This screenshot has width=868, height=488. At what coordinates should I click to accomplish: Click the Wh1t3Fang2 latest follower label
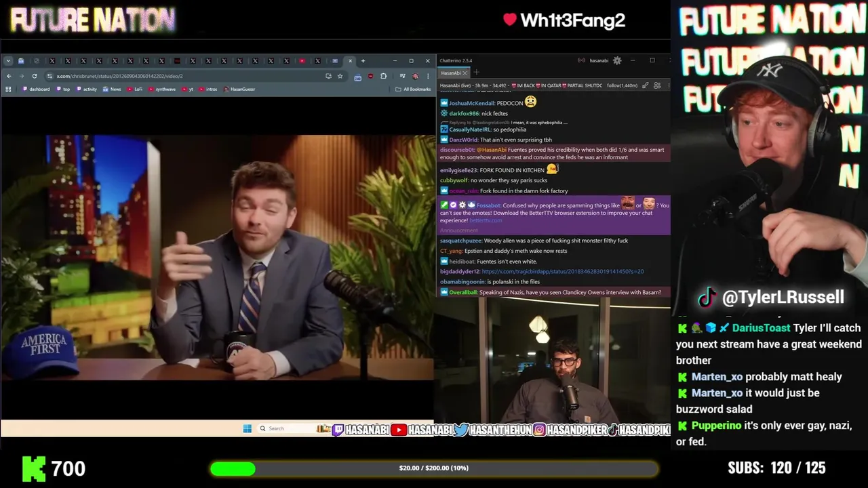click(572, 20)
